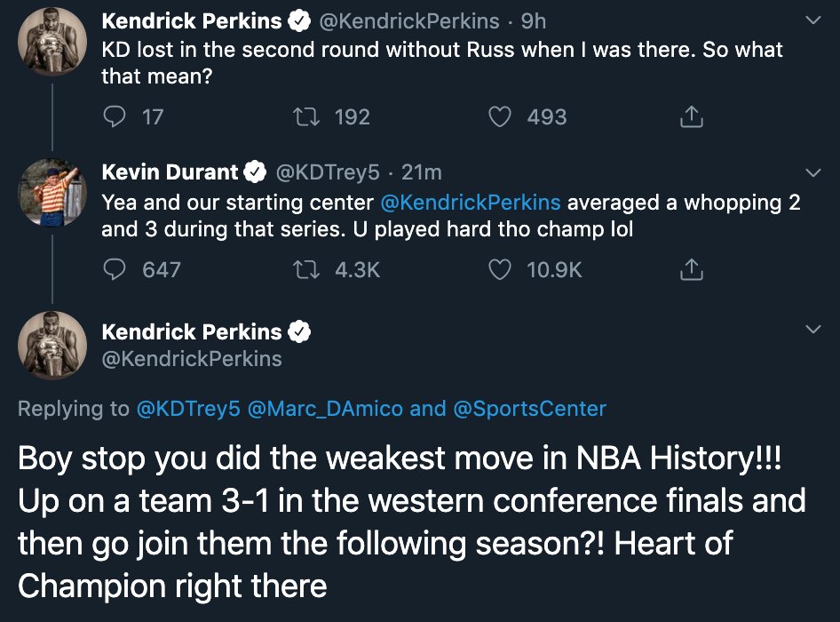Visit the @SportsCenter profile link
The width and height of the screenshot is (840, 622).
530,409
